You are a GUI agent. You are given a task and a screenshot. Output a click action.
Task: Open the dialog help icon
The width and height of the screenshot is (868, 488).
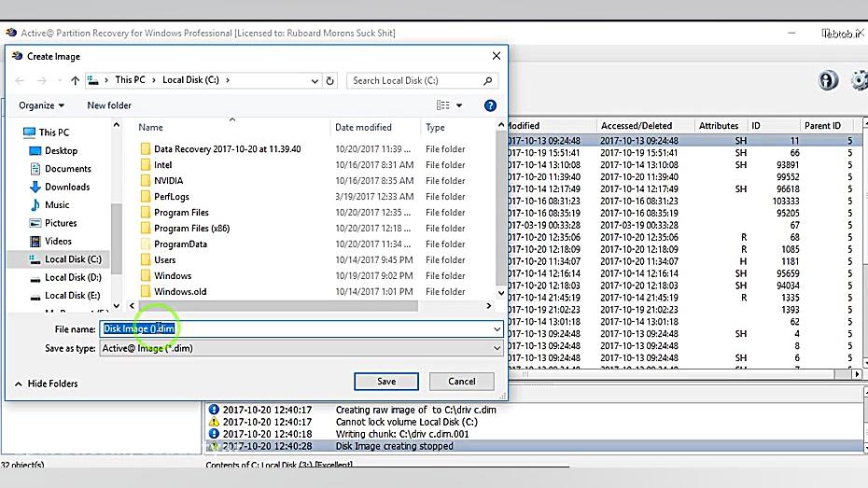click(x=490, y=105)
